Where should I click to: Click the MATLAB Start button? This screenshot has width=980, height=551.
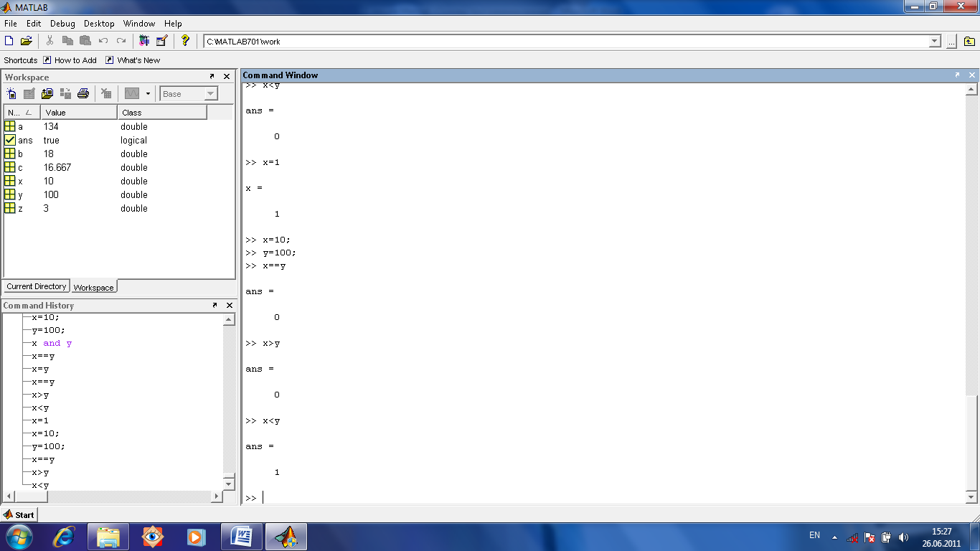click(19, 514)
